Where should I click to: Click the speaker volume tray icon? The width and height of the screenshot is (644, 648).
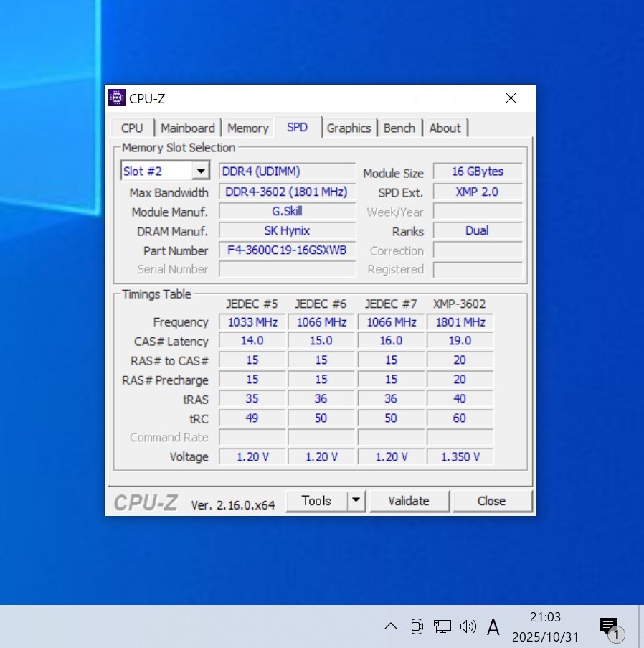coord(468,626)
